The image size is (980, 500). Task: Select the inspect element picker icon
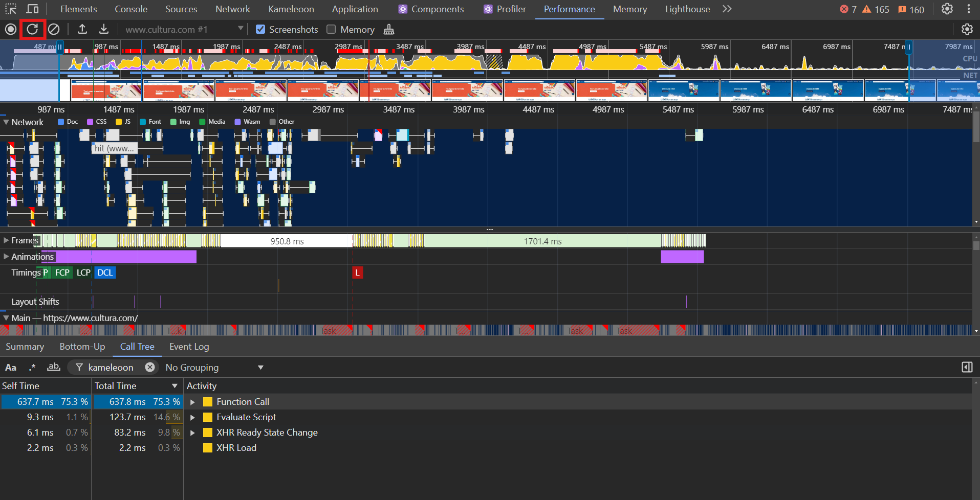tap(11, 9)
